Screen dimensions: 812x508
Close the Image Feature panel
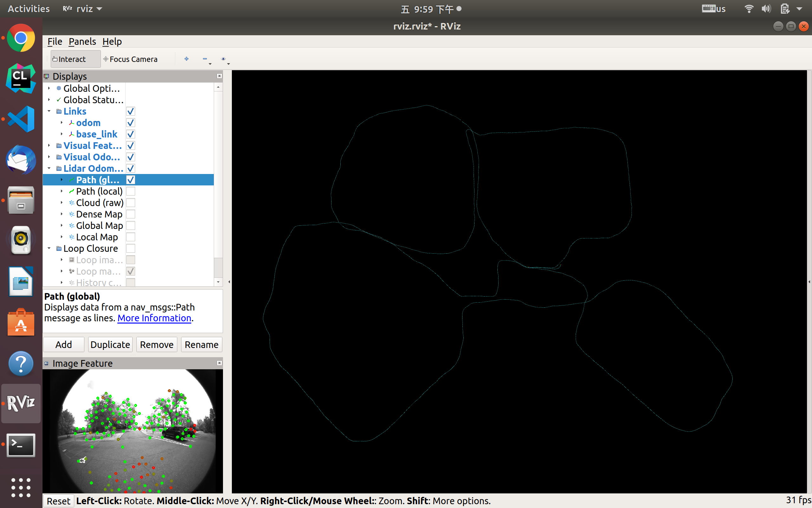pos(219,363)
